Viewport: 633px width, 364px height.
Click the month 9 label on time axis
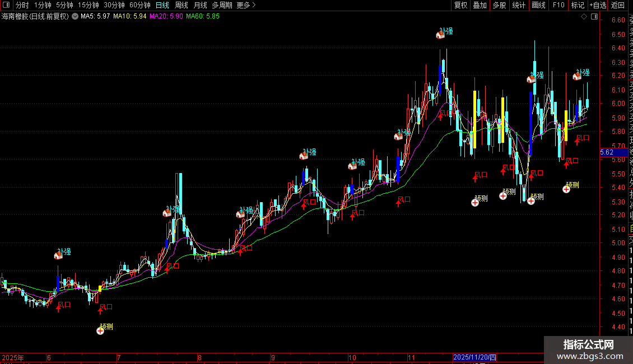click(x=273, y=357)
